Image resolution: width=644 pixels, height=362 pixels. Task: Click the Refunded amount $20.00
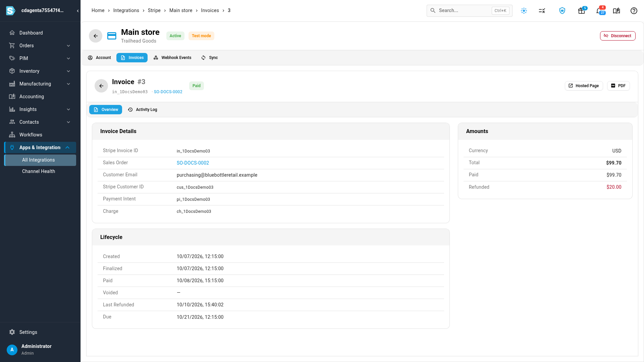coord(614,187)
